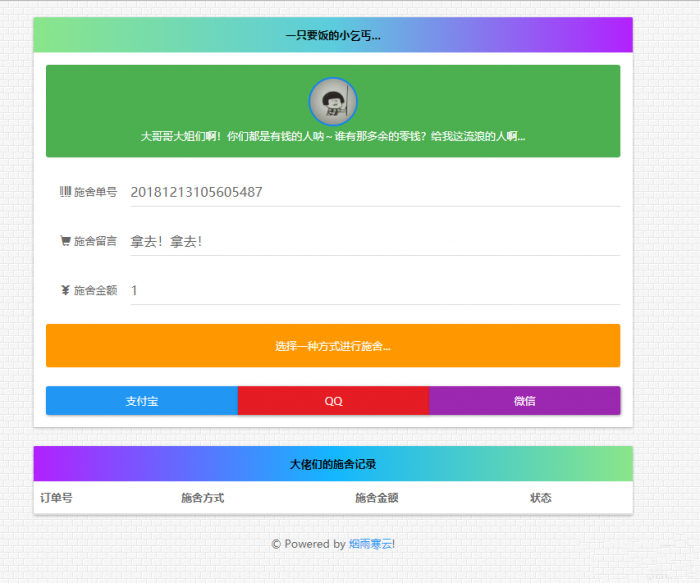Pay with the red QQ button
Screen dimensions: 700x583
pyautogui.click(x=333, y=401)
